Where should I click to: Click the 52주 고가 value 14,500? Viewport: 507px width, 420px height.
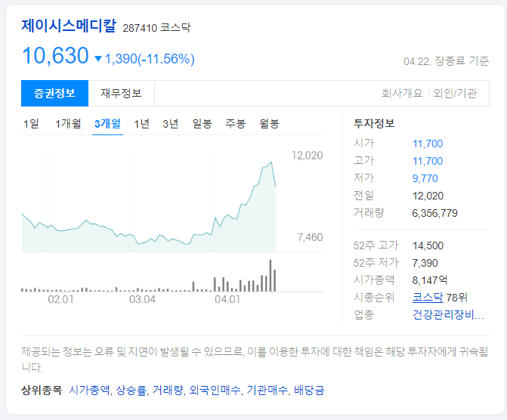click(428, 246)
